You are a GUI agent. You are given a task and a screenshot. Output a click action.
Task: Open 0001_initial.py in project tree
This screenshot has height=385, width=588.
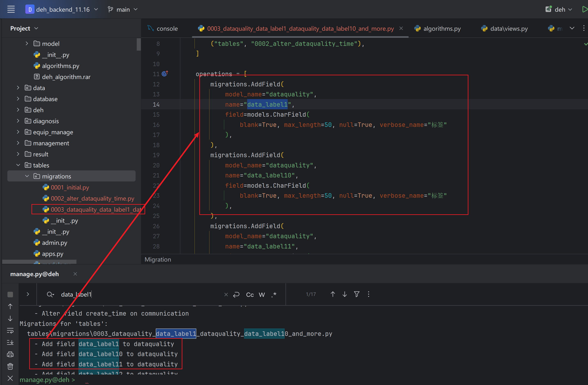point(70,187)
